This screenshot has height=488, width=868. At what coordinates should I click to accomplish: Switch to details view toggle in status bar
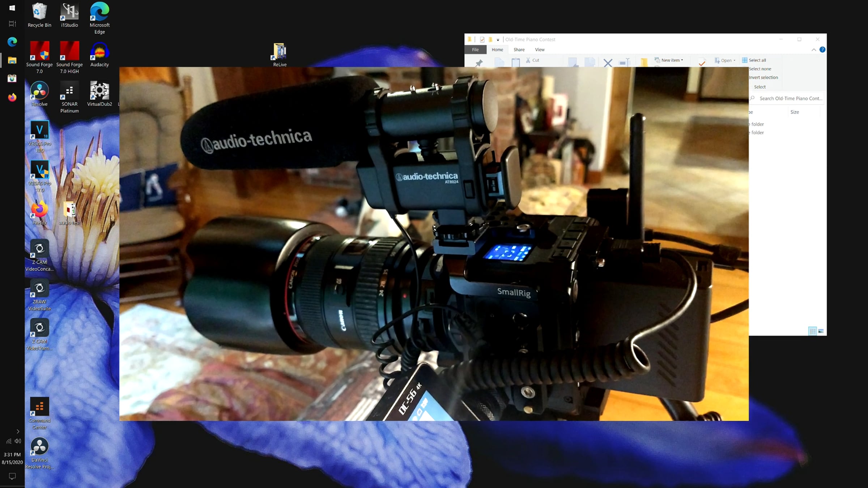click(x=812, y=331)
